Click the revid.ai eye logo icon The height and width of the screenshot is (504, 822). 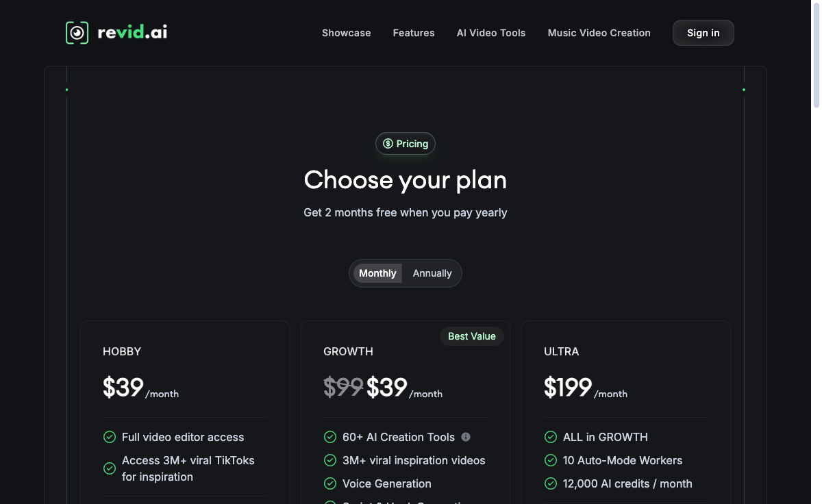(x=75, y=32)
